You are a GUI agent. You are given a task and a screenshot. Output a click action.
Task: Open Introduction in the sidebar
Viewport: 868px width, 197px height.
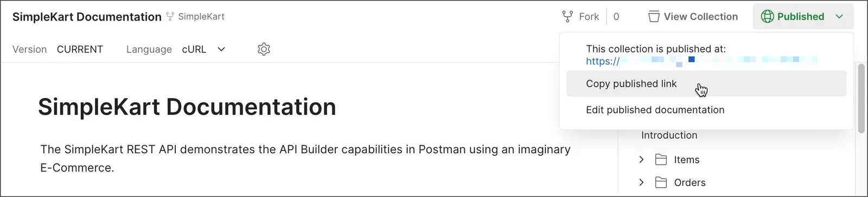click(x=669, y=135)
